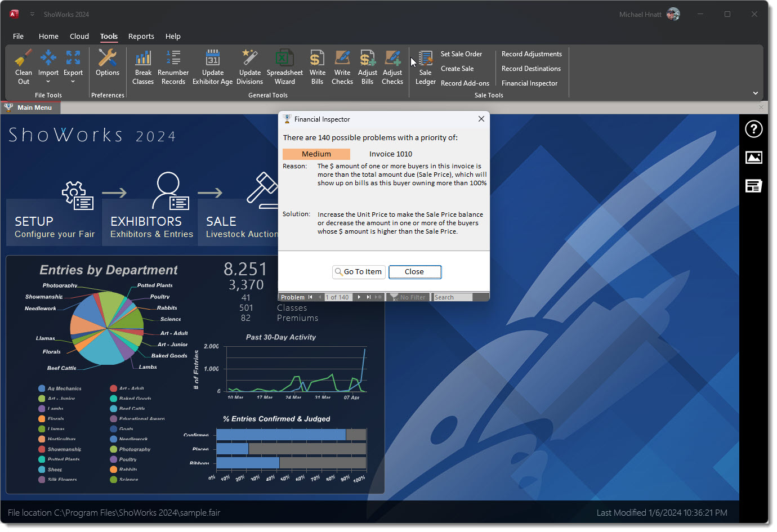Launch Renumber Records tool
This screenshot has width=777, height=532.
coord(173,66)
